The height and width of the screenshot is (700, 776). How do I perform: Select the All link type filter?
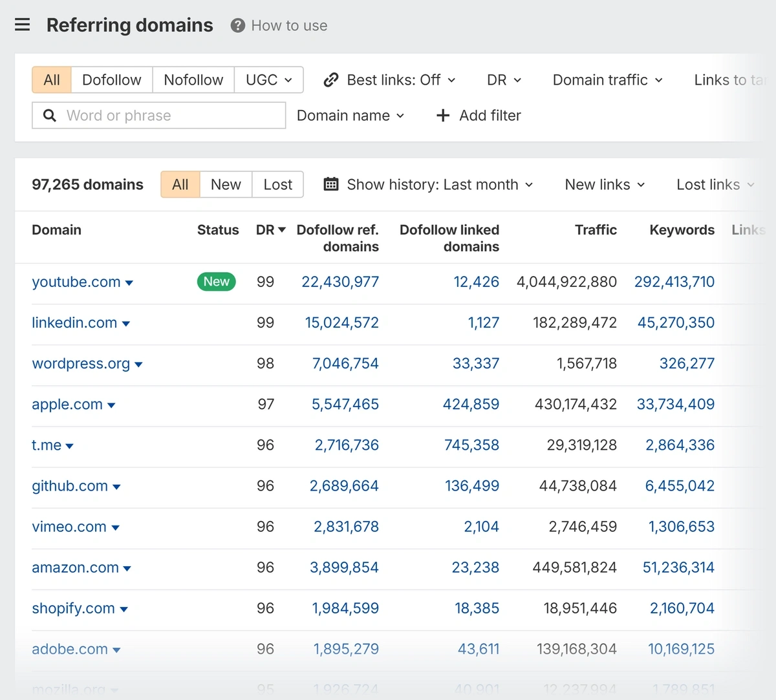[x=52, y=80]
